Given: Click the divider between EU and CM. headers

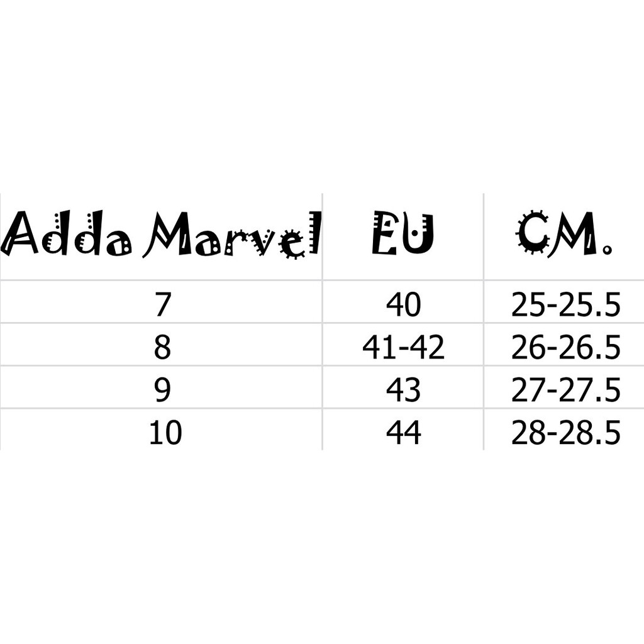Looking at the screenshot, I should (x=484, y=236).
